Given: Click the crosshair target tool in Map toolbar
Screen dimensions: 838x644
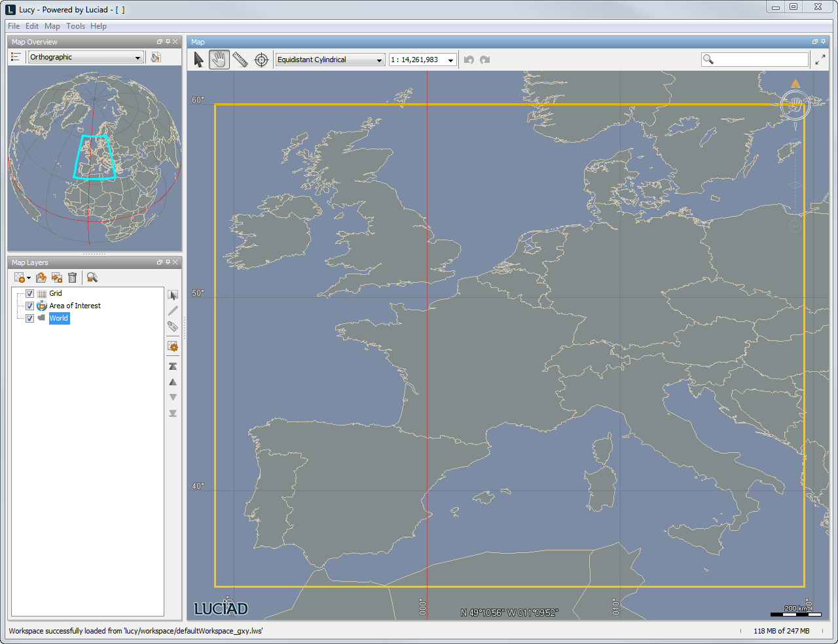Looking at the screenshot, I should 261,60.
